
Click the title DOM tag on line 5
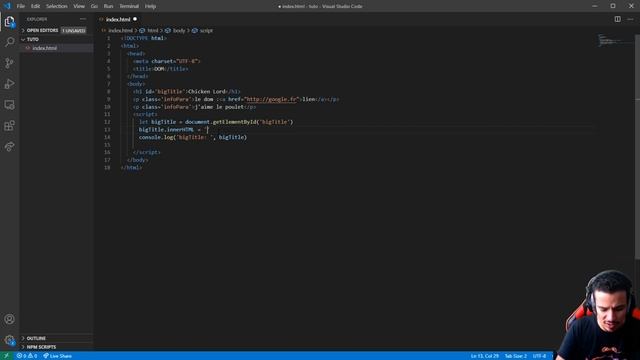[x=160, y=69]
